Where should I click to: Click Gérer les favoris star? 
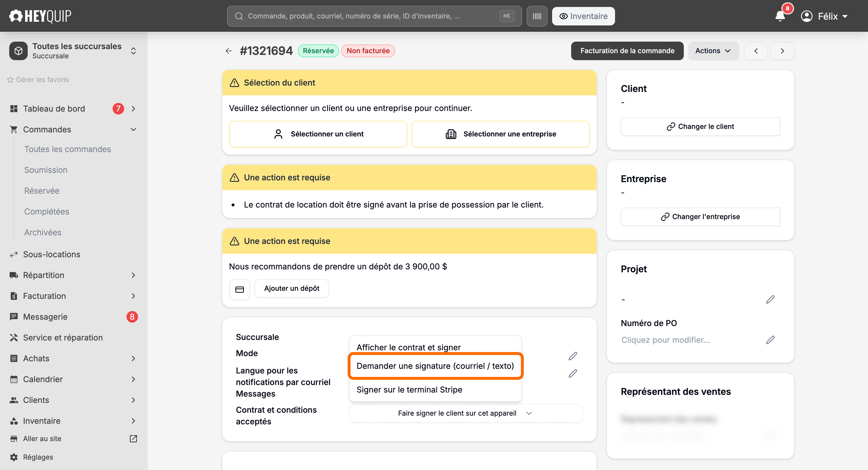[10, 79]
